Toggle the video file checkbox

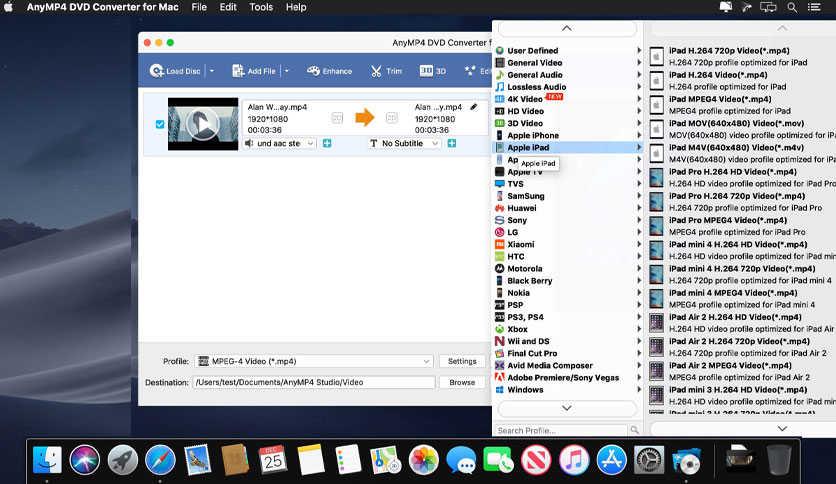tap(160, 124)
